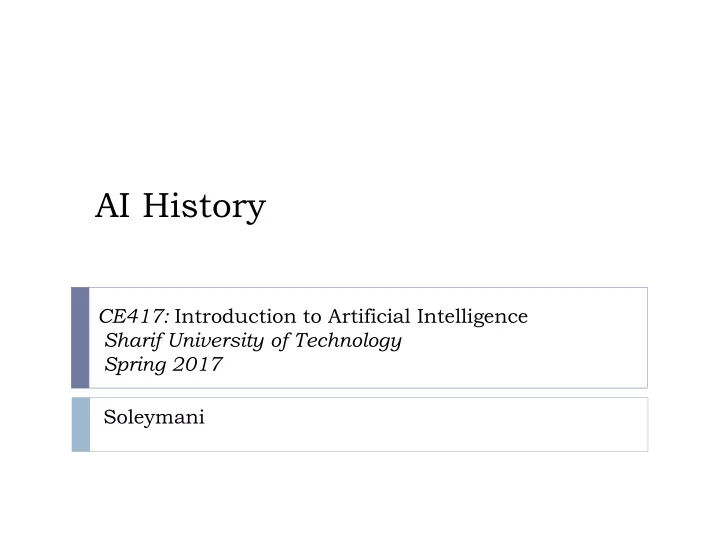Select the "CE417:" course code text
Viewport: 720px width, 540px height.
click(135, 316)
